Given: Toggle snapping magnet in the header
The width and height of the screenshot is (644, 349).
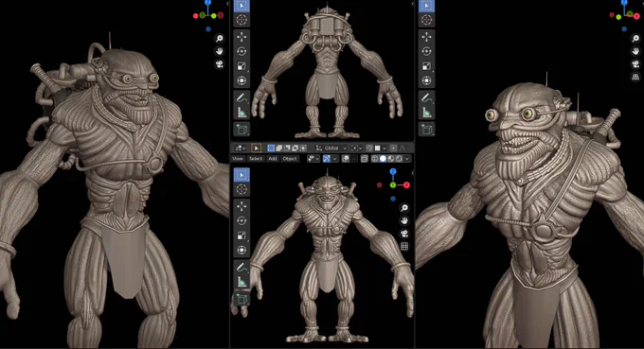Looking at the screenshot, I should (369, 148).
